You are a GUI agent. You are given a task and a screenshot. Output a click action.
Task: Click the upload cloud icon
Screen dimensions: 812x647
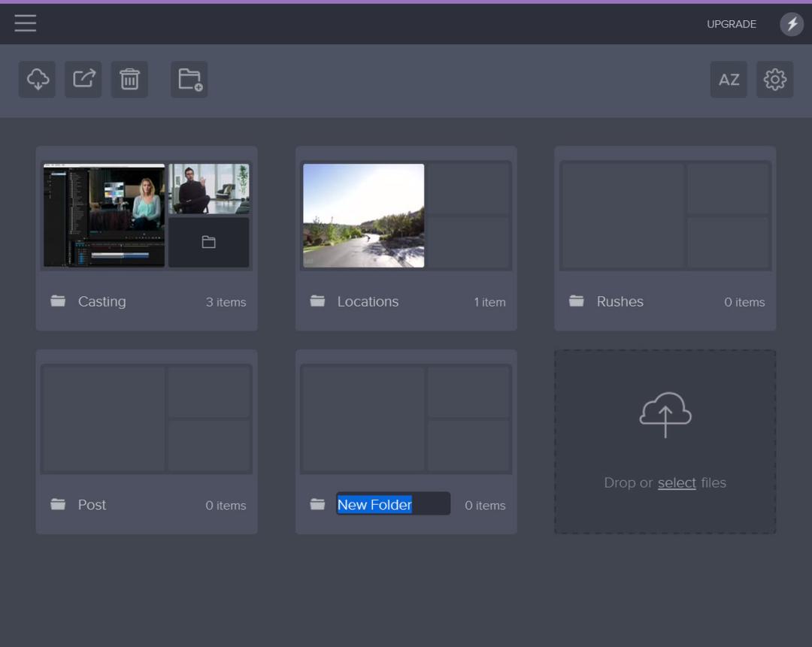click(665, 415)
